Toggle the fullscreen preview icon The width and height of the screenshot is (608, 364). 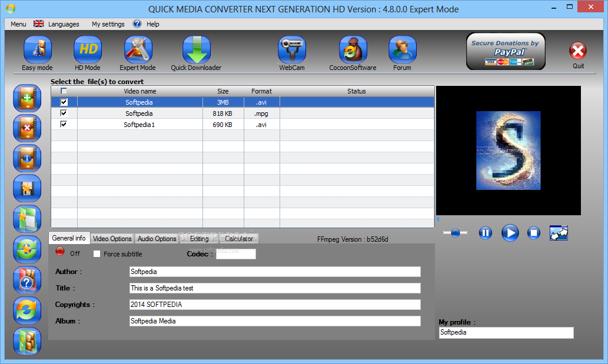click(559, 233)
